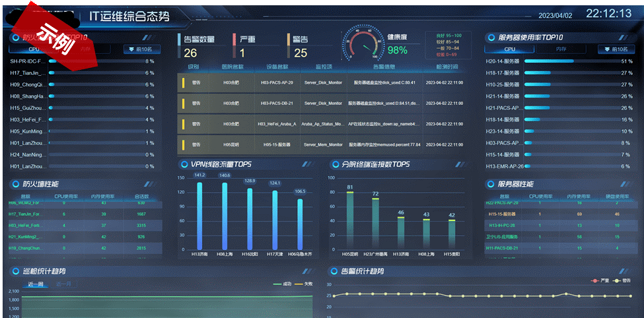
Task: Click H13济南 bar in VPN chart
Action: pyautogui.click(x=199, y=216)
